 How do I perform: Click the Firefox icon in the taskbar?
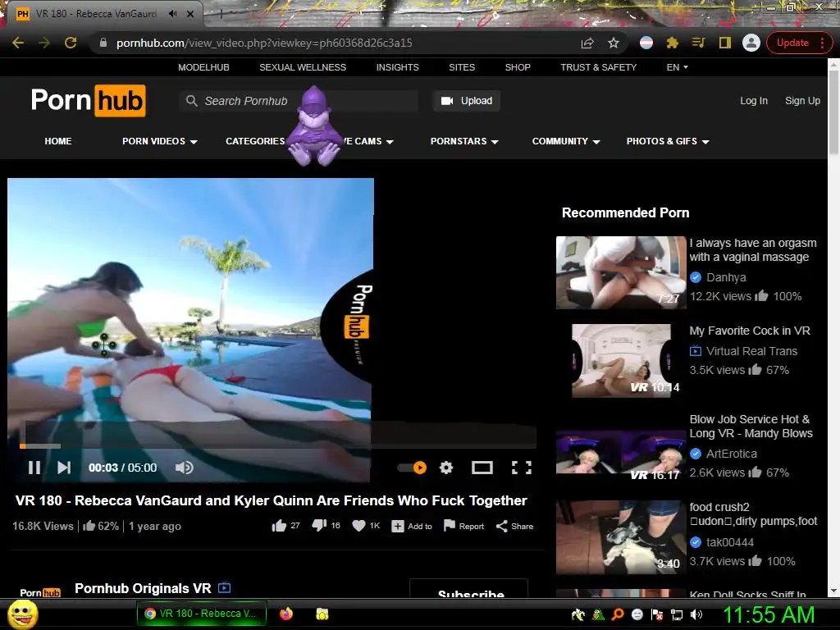pyautogui.click(x=286, y=614)
